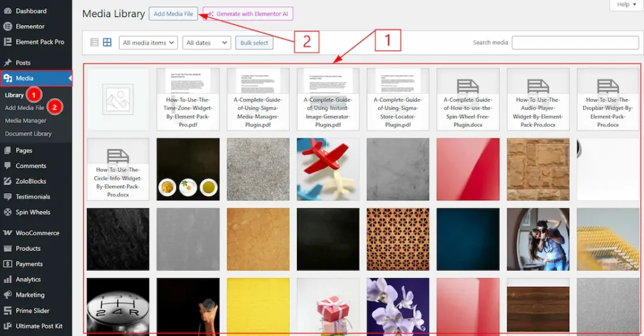This screenshot has width=644, height=336.
Task: Select the red toy airplane image
Action: click(x=328, y=169)
